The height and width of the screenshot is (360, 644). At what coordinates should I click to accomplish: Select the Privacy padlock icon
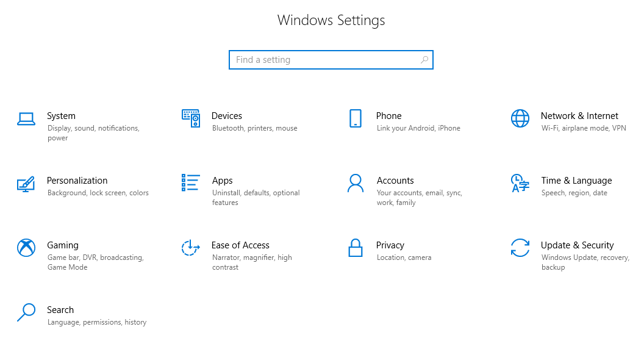click(356, 248)
